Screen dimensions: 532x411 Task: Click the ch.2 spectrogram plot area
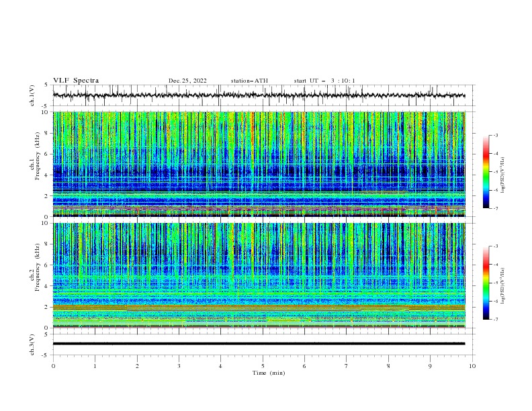(x=259, y=275)
